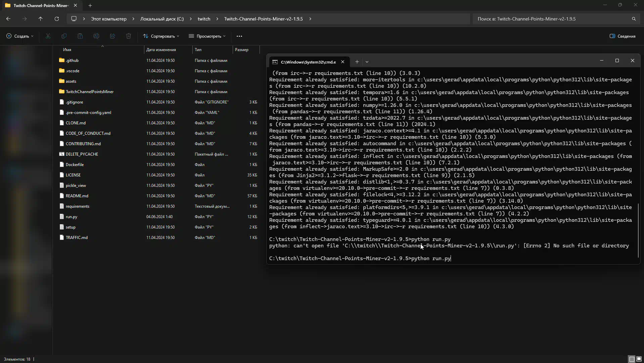Toggle the Сведения details pane

[623, 36]
